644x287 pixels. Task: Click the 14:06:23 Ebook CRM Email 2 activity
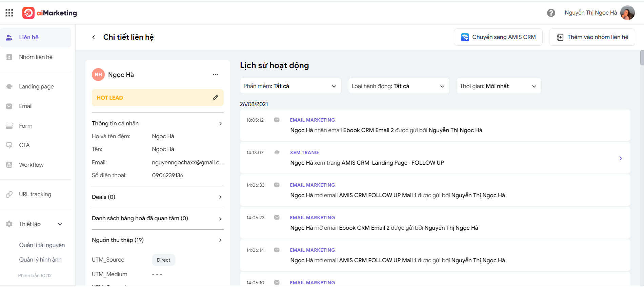click(435, 223)
